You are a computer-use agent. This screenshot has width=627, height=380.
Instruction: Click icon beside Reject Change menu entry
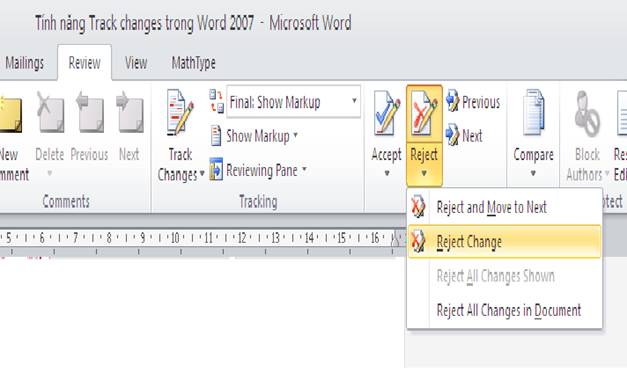418,241
